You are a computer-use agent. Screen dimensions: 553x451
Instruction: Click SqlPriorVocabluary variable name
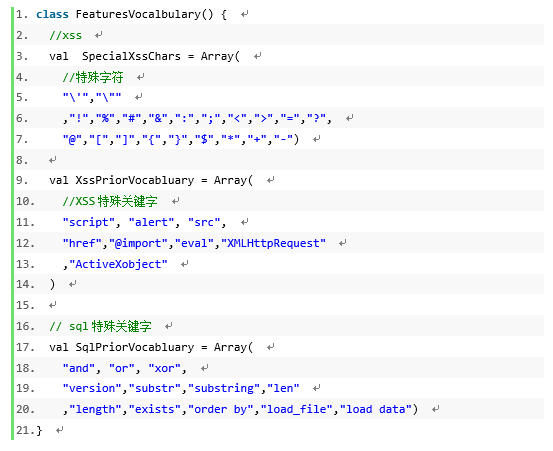pyautogui.click(x=135, y=347)
